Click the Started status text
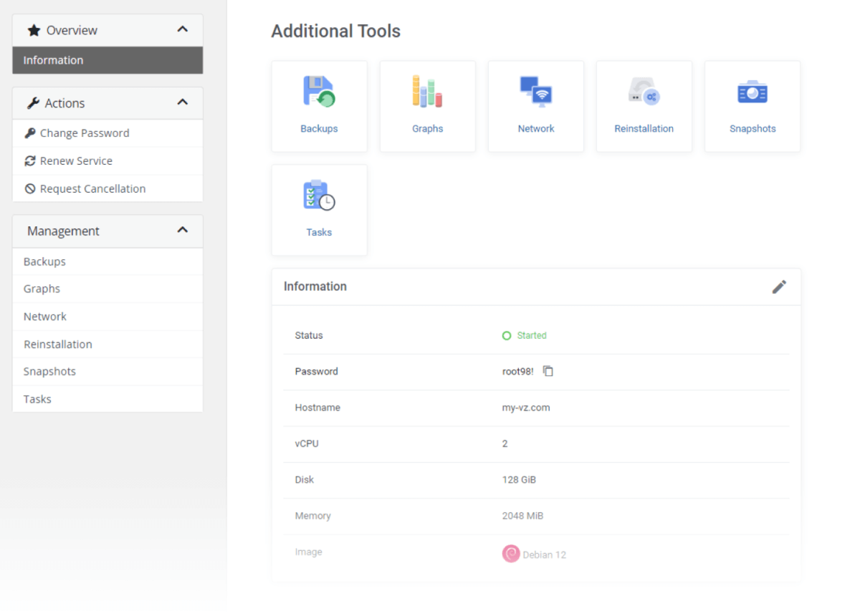 [x=532, y=335]
